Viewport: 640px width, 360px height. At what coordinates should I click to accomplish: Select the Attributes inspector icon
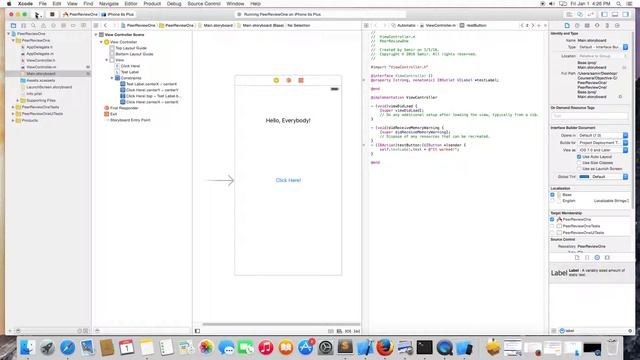click(x=597, y=25)
